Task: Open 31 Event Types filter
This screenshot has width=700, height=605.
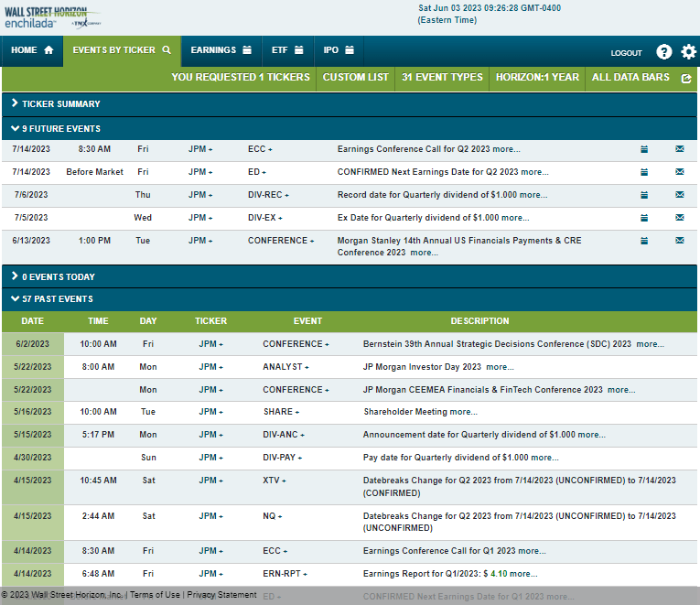Action: 442,77
